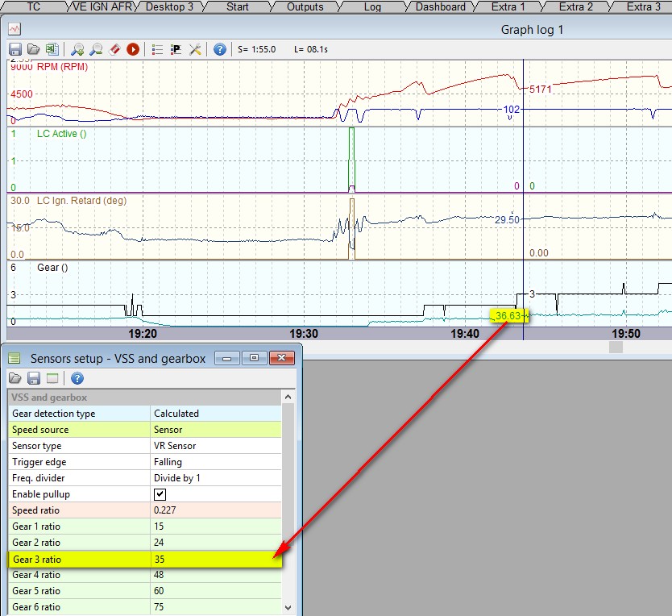The height and width of the screenshot is (616, 672).
Task: Click the Gear 3 ratio value field
Action: [x=215, y=559]
